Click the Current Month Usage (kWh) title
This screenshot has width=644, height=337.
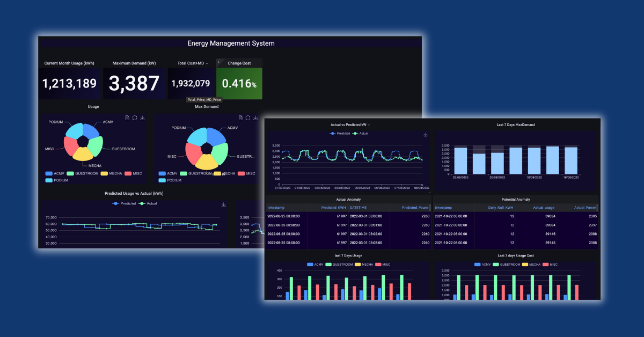(69, 63)
